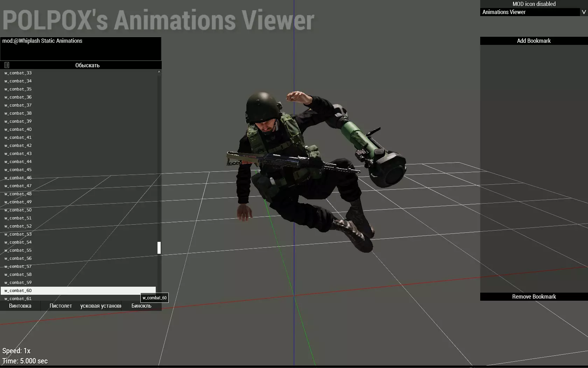This screenshot has width=588, height=368.
Task: Select animation w_combat_51
Action: (x=78, y=218)
